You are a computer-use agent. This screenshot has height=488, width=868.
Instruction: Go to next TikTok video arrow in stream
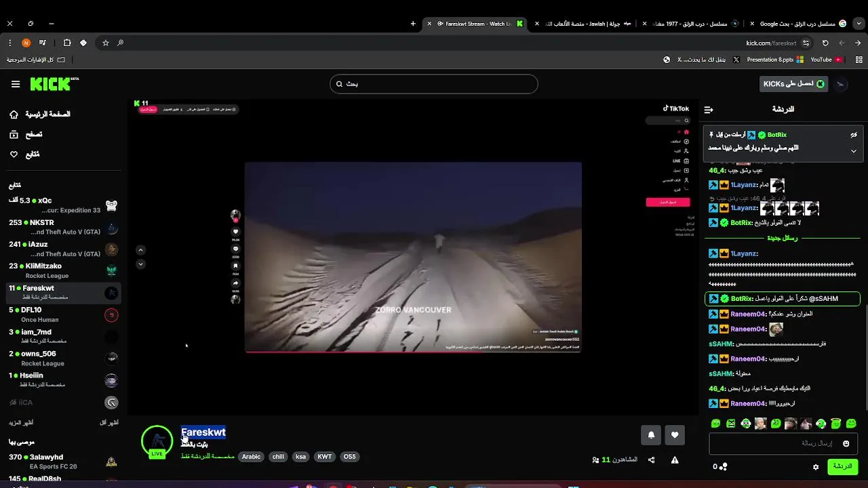coord(141,264)
